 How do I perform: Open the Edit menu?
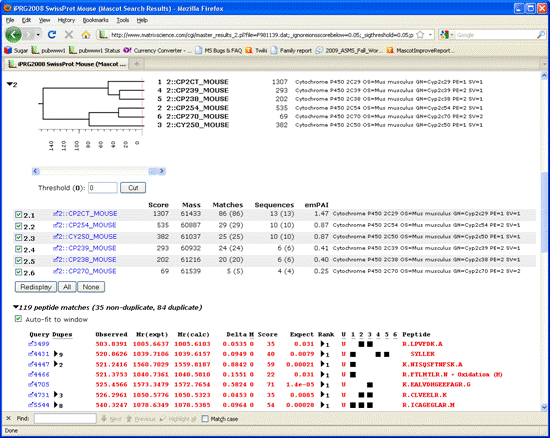(x=26, y=20)
